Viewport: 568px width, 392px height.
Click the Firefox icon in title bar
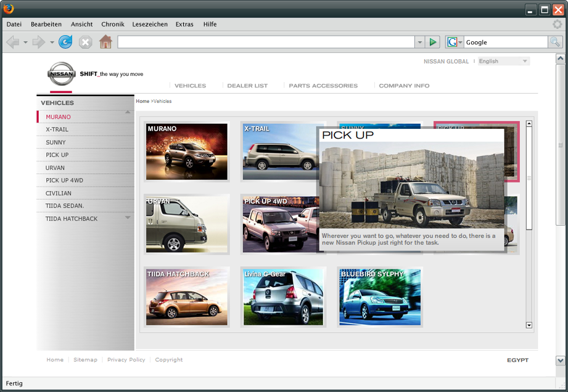click(9, 9)
